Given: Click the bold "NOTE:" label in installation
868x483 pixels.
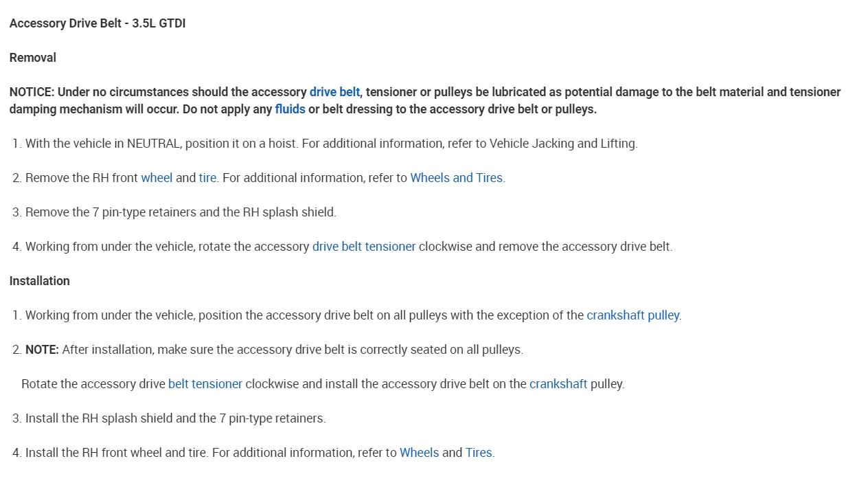Looking at the screenshot, I should point(42,350).
